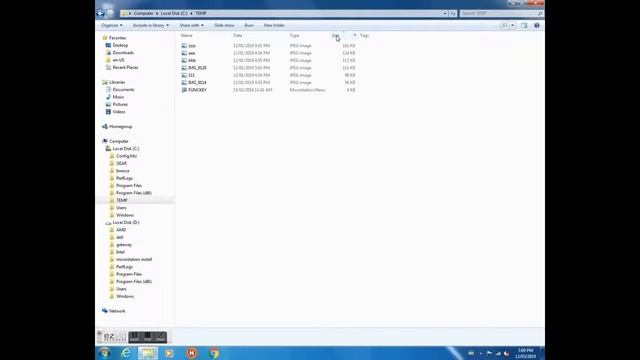Viewport: 640px width, 360px height.
Task: Show hidden tray icons arrow
Action: (x=480, y=353)
